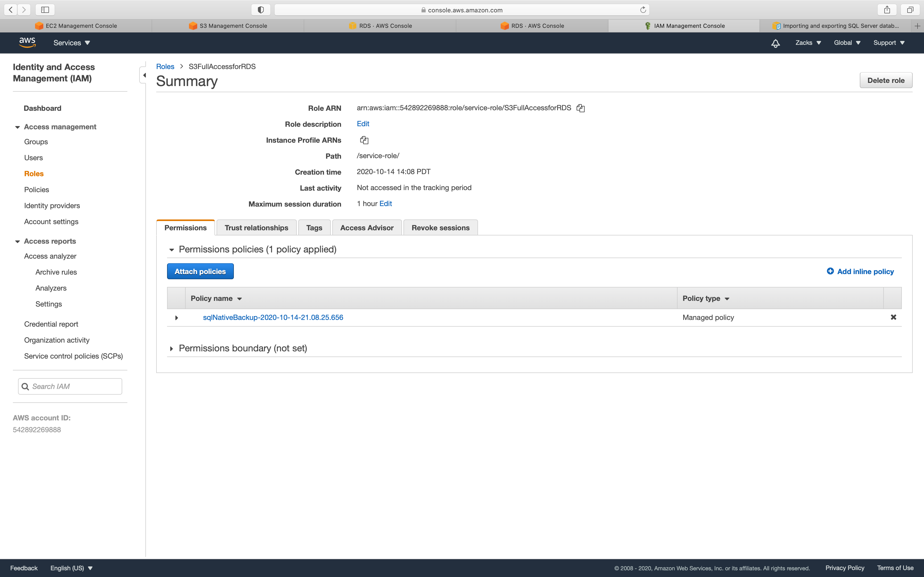
Task: Collapse the Permissions policies section
Action: [x=171, y=250]
